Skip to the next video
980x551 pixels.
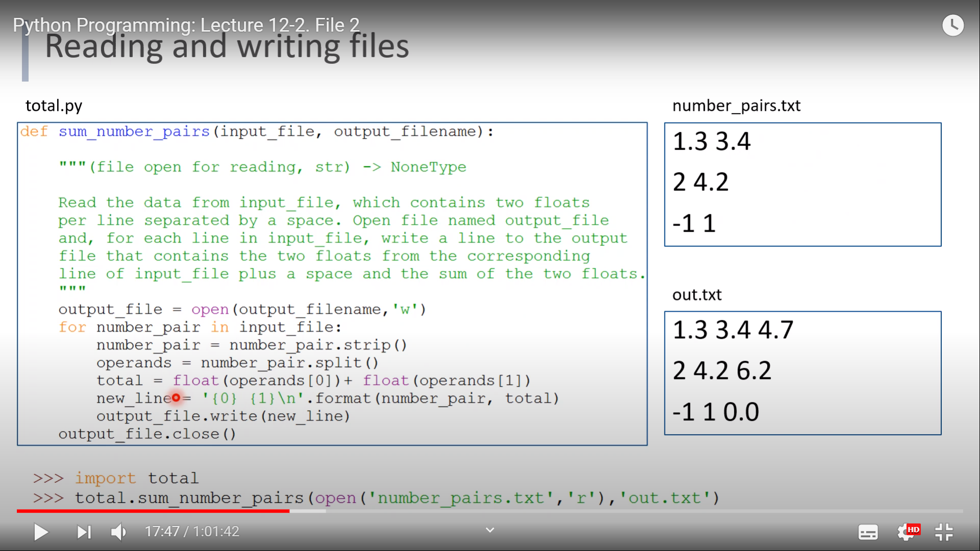[x=84, y=532]
